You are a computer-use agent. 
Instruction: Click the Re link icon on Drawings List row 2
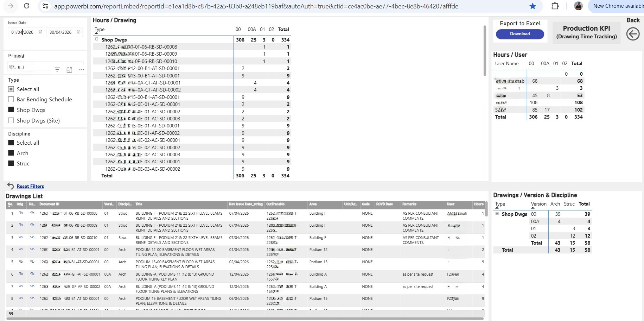click(x=32, y=226)
